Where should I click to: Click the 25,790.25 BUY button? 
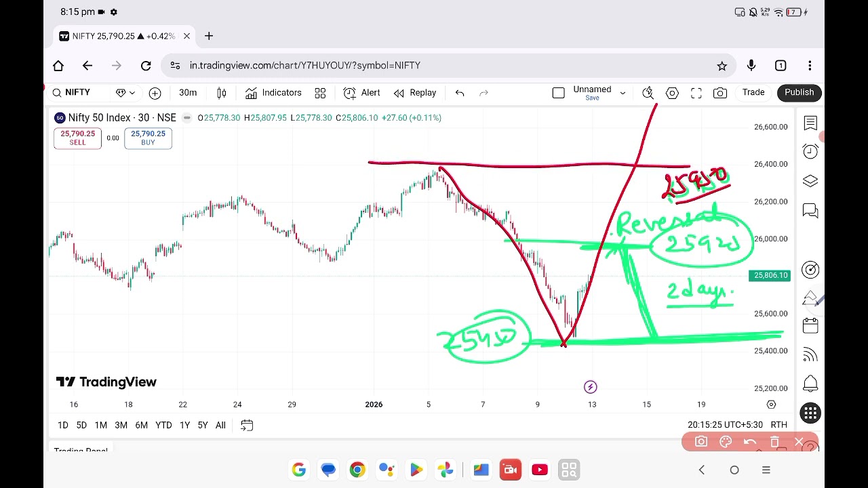point(148,138)
